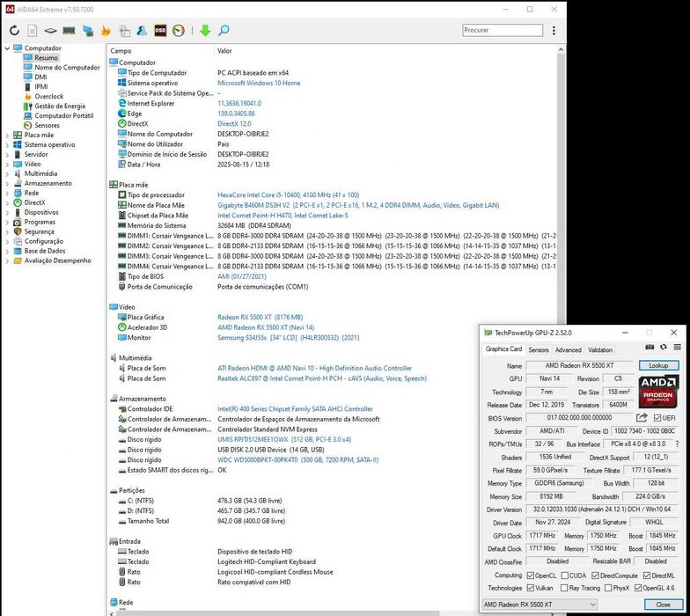
Task: Take GPU-Z screenshot with camera icon
Action: pyautogui.click(x=650, y=347)
